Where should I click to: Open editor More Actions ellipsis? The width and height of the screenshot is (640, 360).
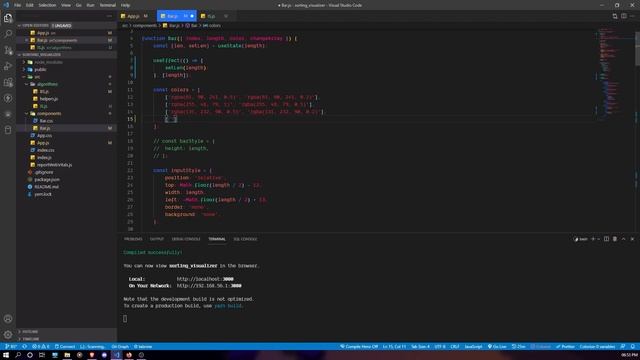(632, 16)
